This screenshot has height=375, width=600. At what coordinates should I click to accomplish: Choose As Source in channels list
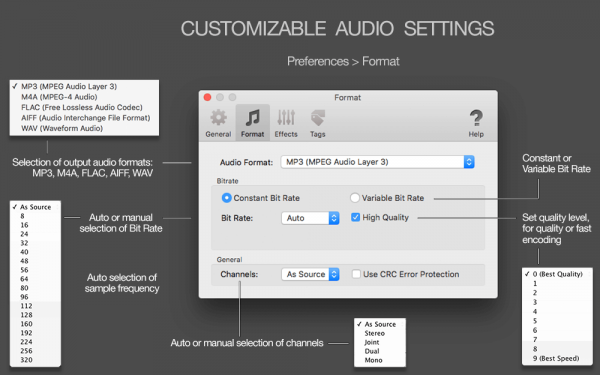click(380, 324)
